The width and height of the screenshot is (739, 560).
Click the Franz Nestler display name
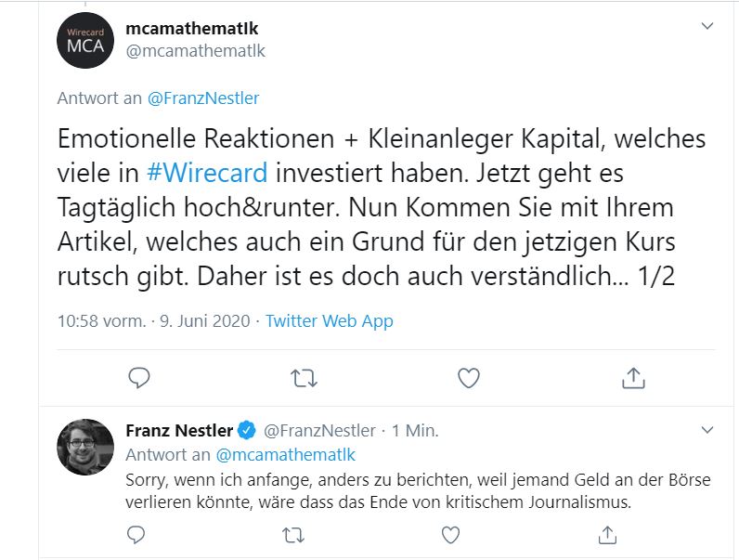pos(177,430)
